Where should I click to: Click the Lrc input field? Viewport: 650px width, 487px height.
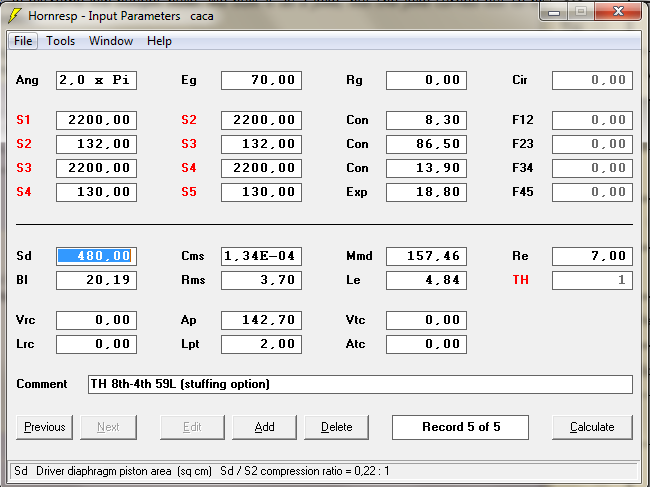pyautogui.click(x=96, y=344)
